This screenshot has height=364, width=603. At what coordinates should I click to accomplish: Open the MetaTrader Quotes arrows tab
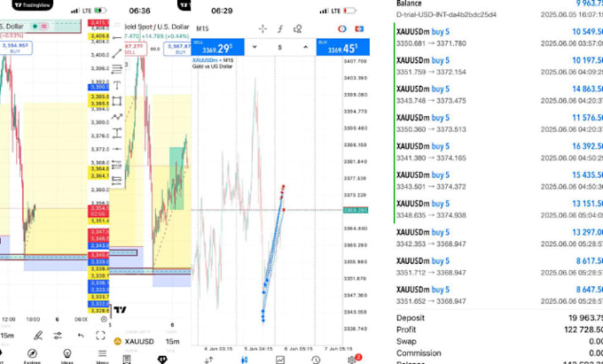coord(208,360)
